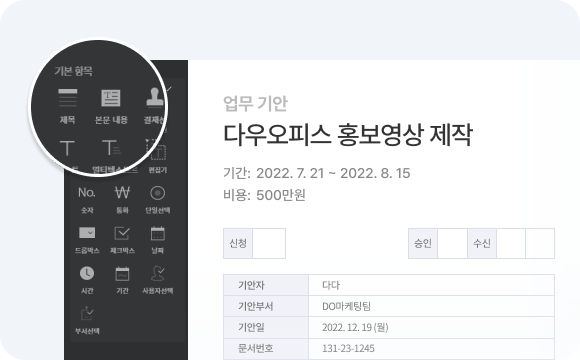Screen dimensions: 580x360
Task: Click the DO마케팅팀 department cell
Action: click(x=432, y=306)
